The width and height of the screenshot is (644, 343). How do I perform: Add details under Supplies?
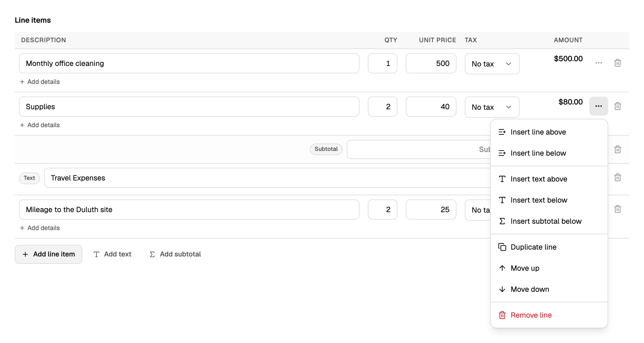[x=40, y=125]
